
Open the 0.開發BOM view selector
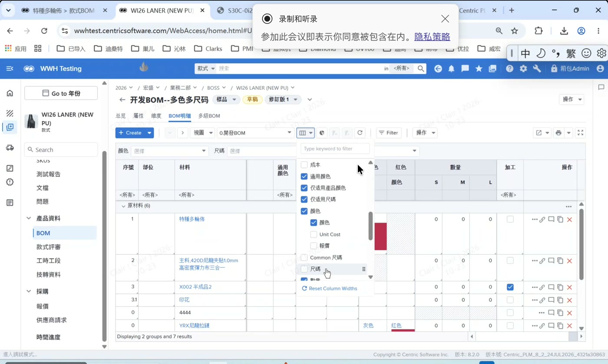coord(255,133)
